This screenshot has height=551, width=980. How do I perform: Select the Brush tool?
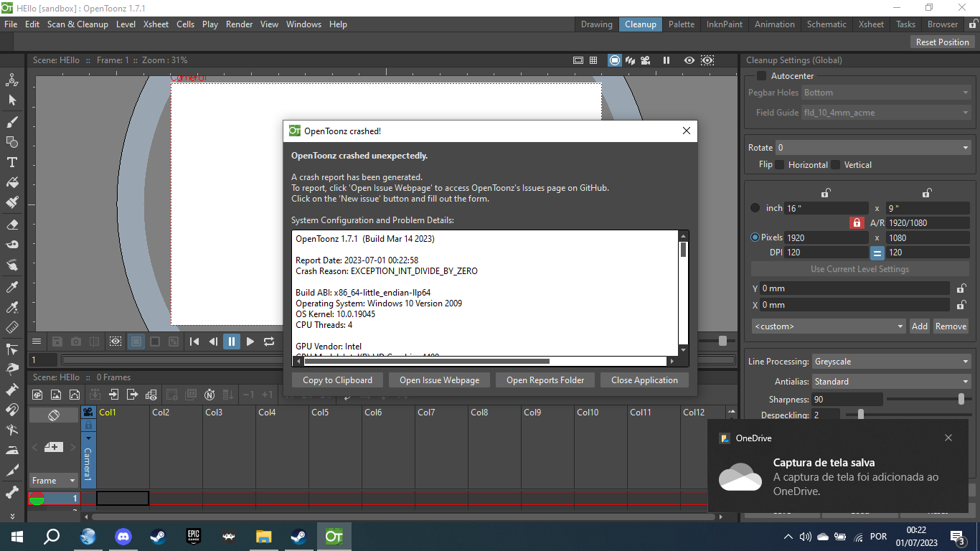point(11,121)
